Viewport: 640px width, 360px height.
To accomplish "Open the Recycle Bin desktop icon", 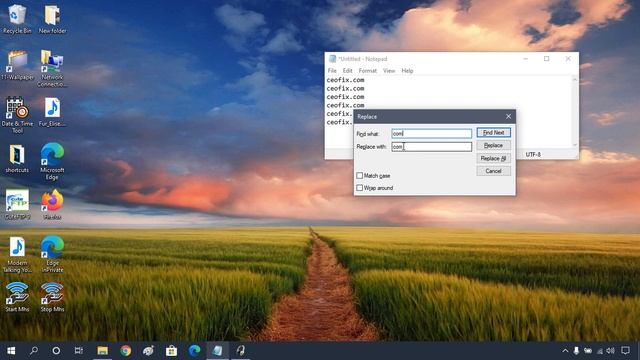I will (x=17, y=19).
